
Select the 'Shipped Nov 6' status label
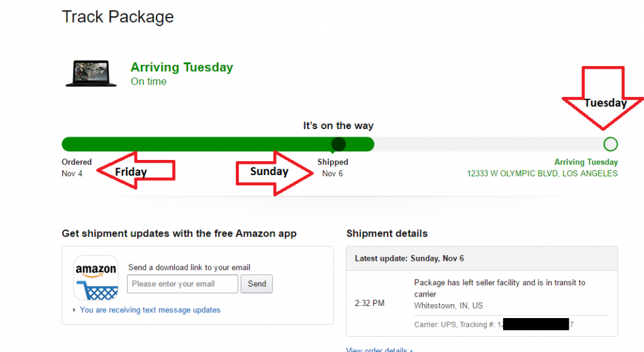[x=332, y=167]
